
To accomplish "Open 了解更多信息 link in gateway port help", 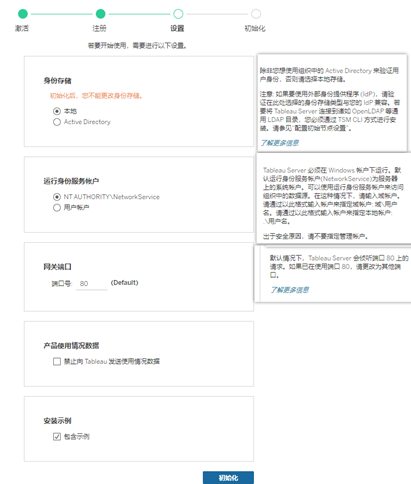I will point(289,290).
